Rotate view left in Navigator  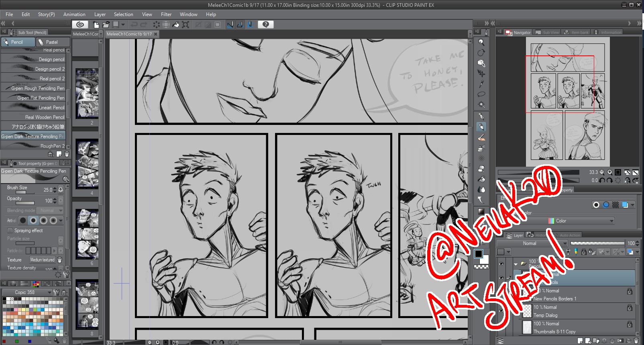(x=602, y=180)
